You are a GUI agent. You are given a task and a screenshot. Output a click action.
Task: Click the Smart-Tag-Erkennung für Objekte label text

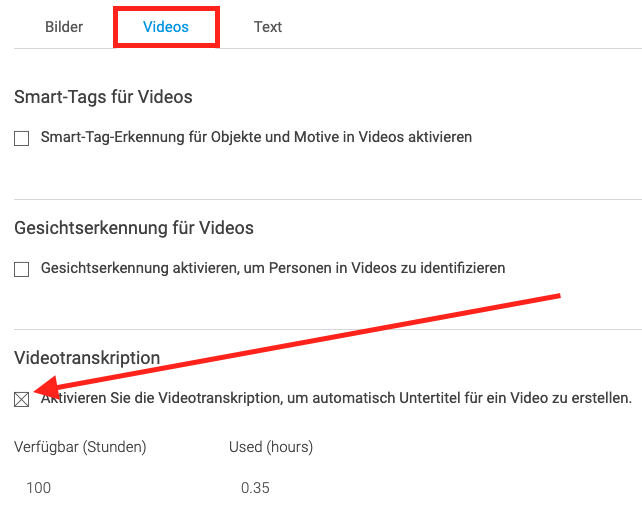(x=256, y=137)
